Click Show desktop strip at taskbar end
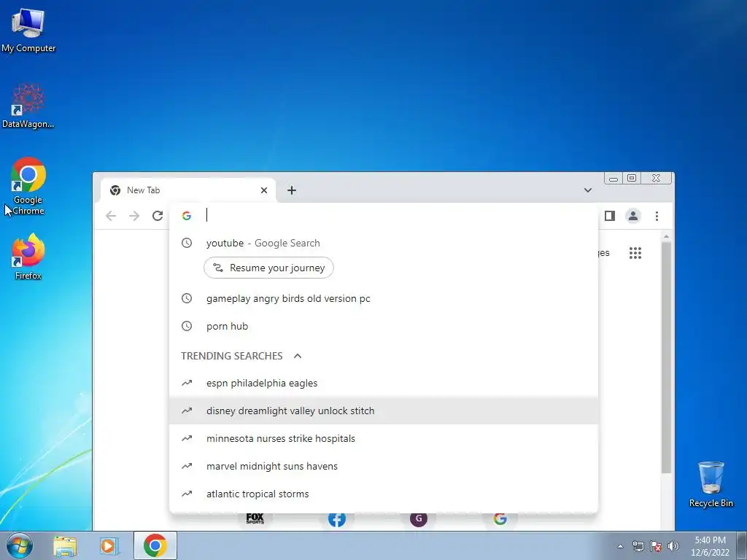The width and height of the screenshot is (747, 560). tap(742, 545)
